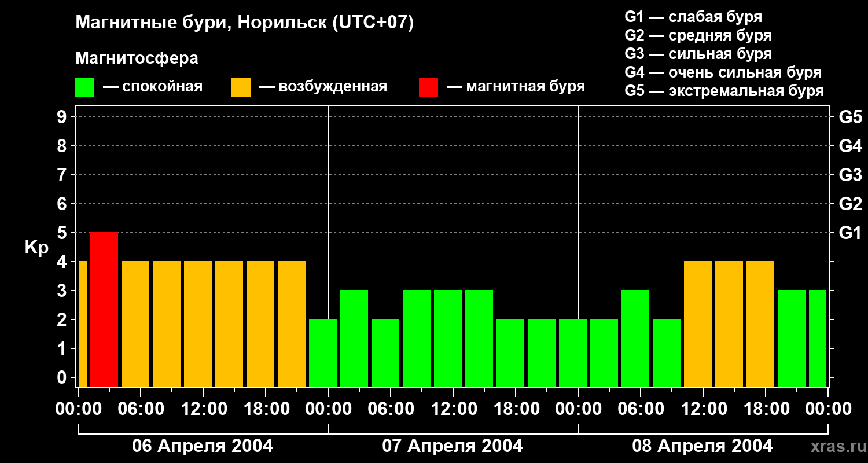Click the orange 'возбужденная' legend swatch
868x463 pixels.
click(241, 87)
